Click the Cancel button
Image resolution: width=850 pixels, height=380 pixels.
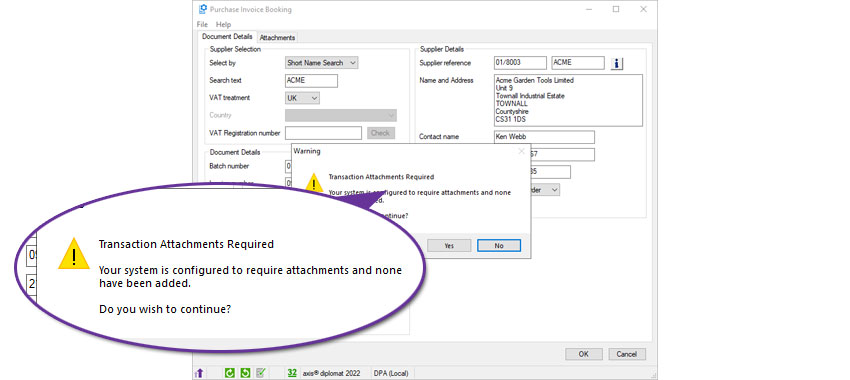tap(627, 354)
